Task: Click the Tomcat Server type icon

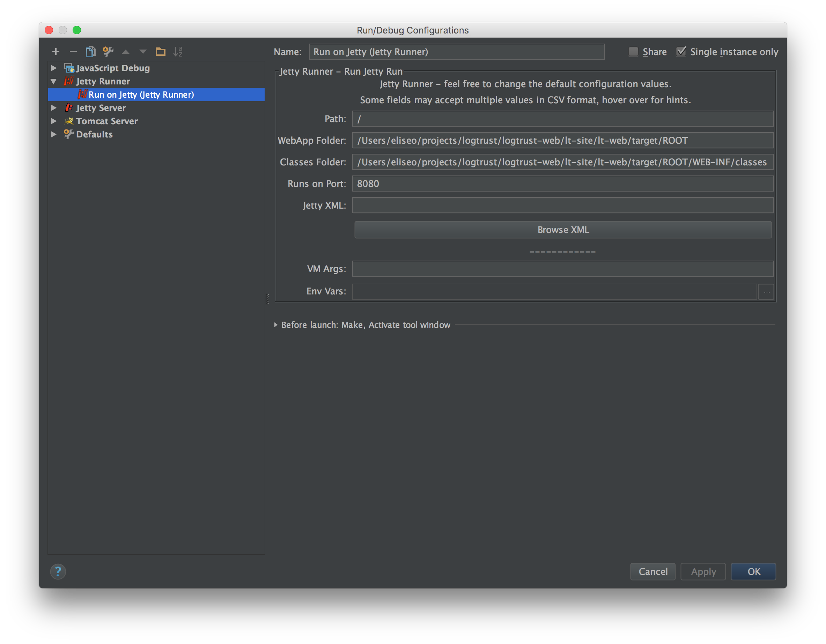Action: (x=69, y=121)
